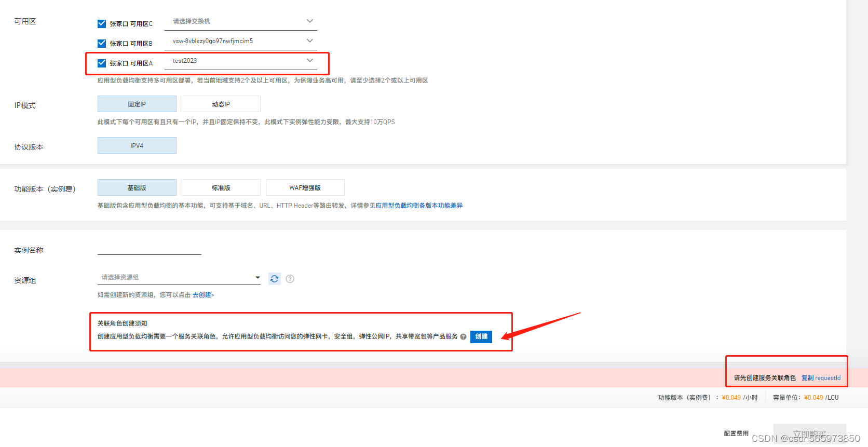Show help for resource group

coord(290,279)
